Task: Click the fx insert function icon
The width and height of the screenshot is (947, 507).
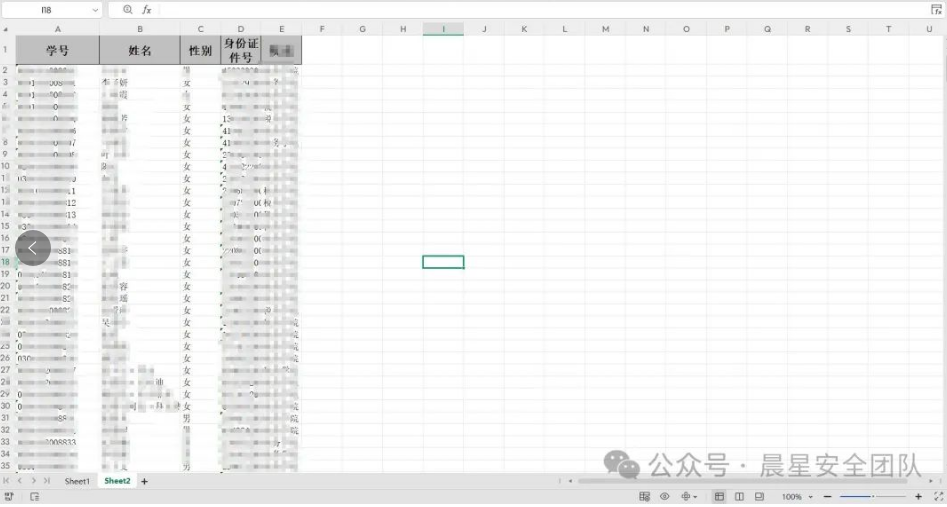Action: [x=146, y=10]
